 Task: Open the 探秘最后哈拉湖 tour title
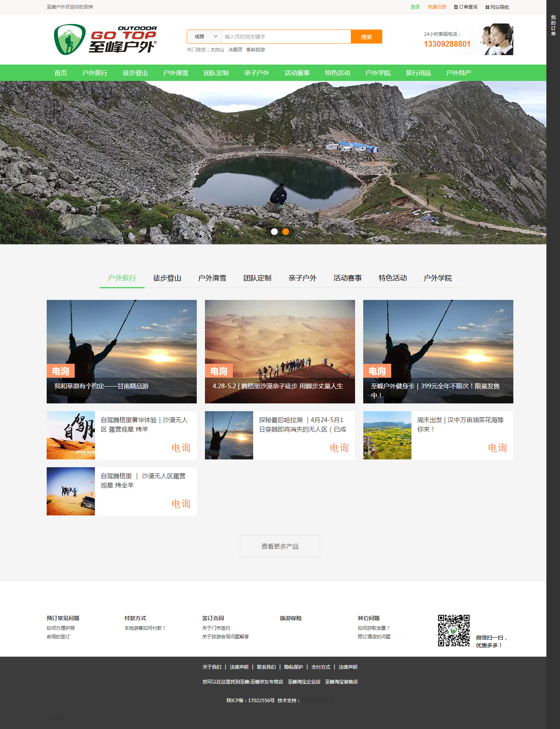[x=303, y=424]
